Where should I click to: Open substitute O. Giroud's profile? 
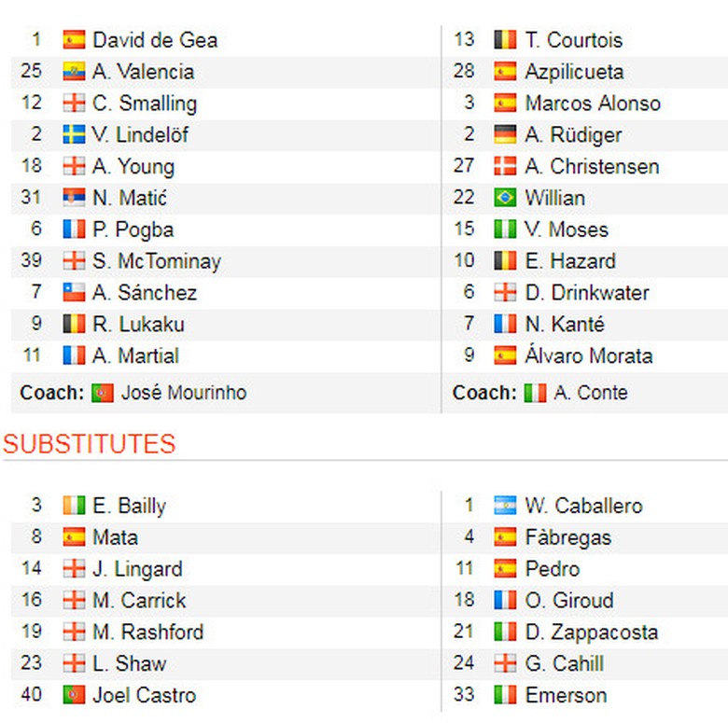pos(568,601)
